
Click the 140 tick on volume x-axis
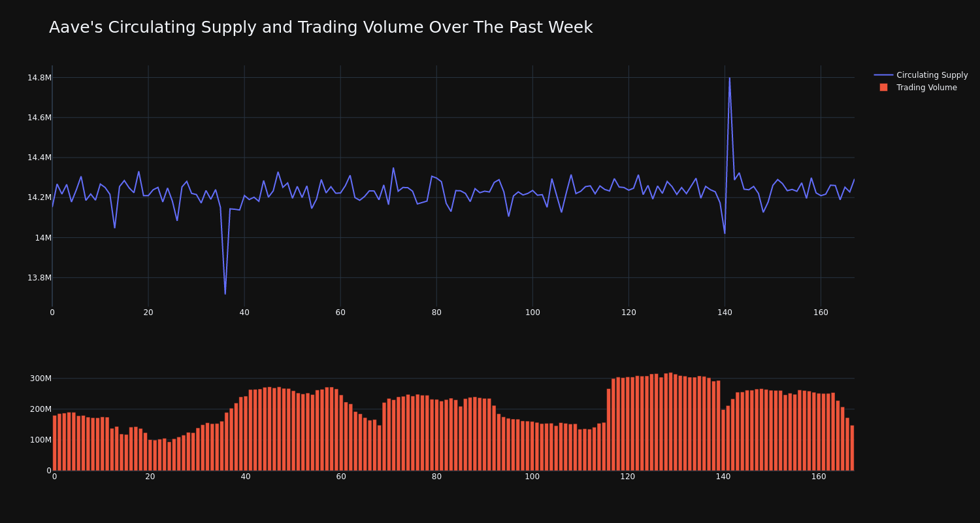[x=723, y=477]
